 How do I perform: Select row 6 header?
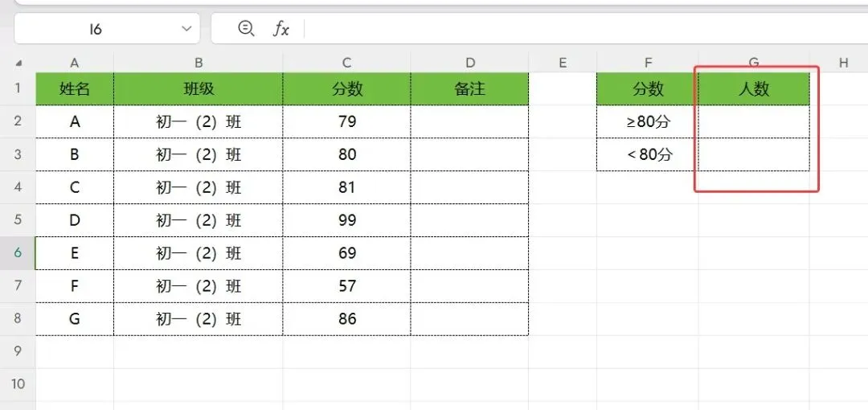[18, 252]
